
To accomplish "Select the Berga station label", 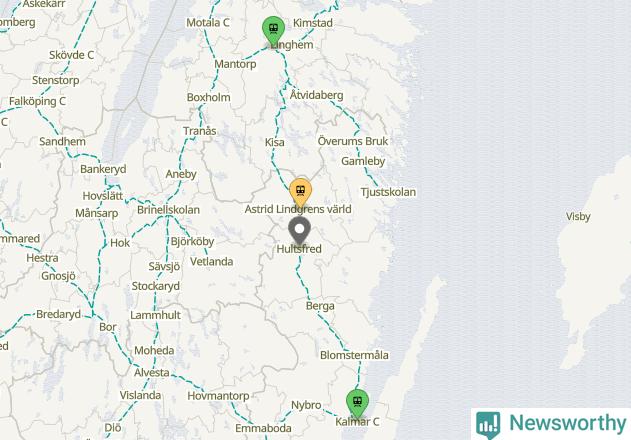I will [x=320, y=306].
